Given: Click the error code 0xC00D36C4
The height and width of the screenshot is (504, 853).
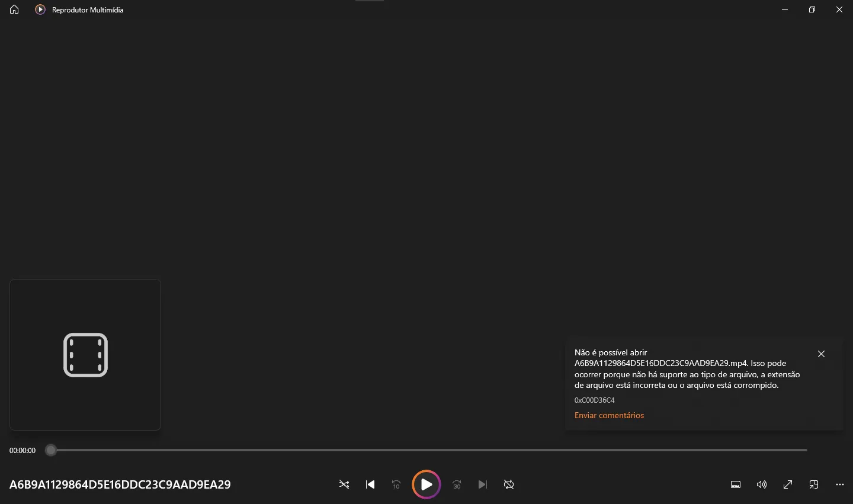Looking at the screenshot, I should (x=594, y=400).
